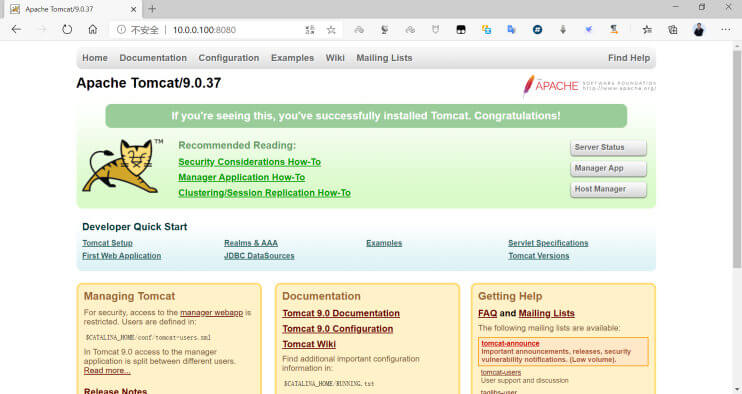Close the Apache Tomcat/9.0.37 tab
This screenshot has width=742, height=394.
pos(133,9)
